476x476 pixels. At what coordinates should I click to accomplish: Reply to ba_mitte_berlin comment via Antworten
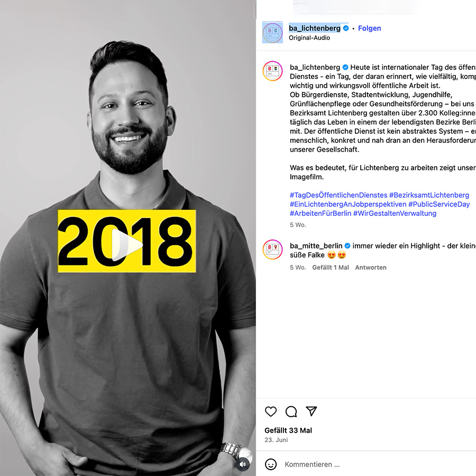pos(371,268)
